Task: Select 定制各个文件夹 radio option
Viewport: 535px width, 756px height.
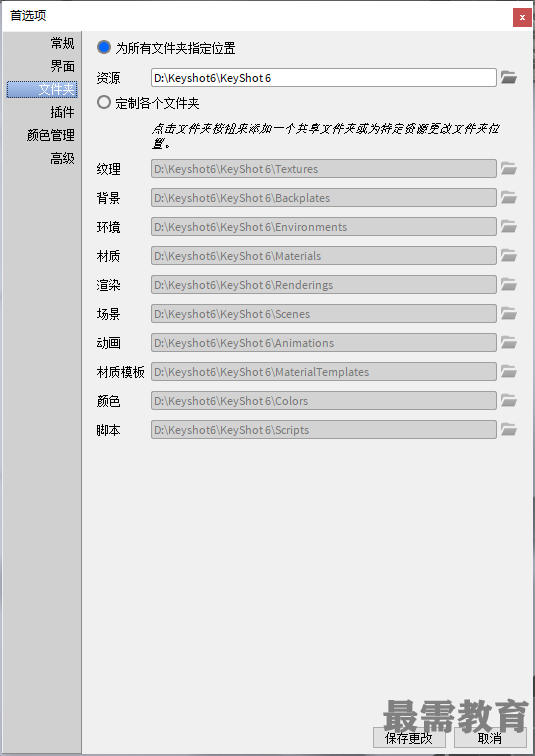Action: click(104, 102)
